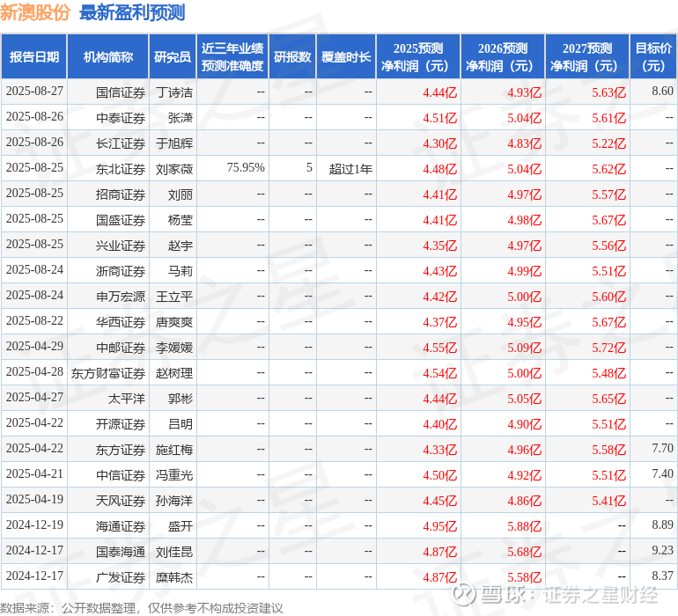Viewport: 678px width, 616px height.
Task: Click the 最新盈利预测 heading
Action: pos(132,12)
